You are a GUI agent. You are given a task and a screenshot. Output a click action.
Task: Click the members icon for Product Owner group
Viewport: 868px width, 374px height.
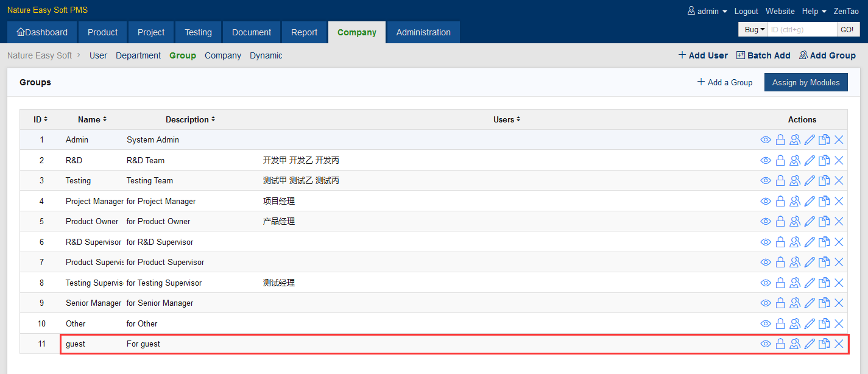(795, 222)
